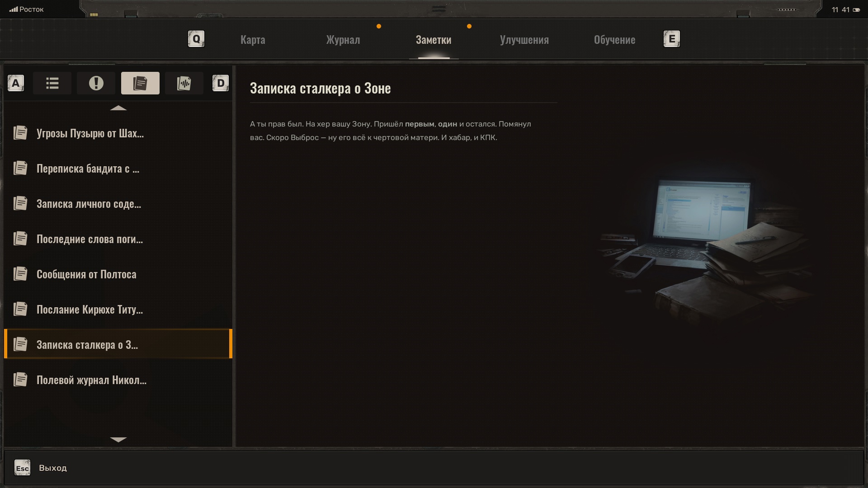Click the laptop illustration thumbnail
The width and height of the screenshot is (868, 488).
pos(705,251)
